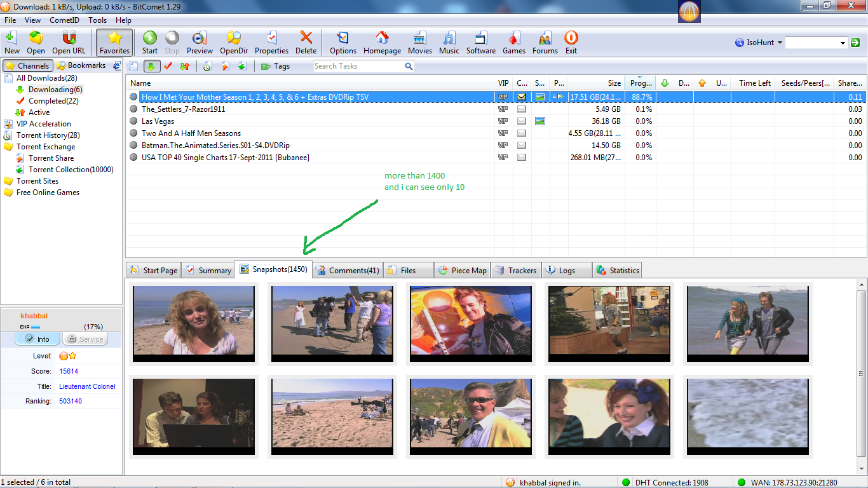Open the Movies toolbar icon
Screen dimensions: 868x488
pos(419,43)
